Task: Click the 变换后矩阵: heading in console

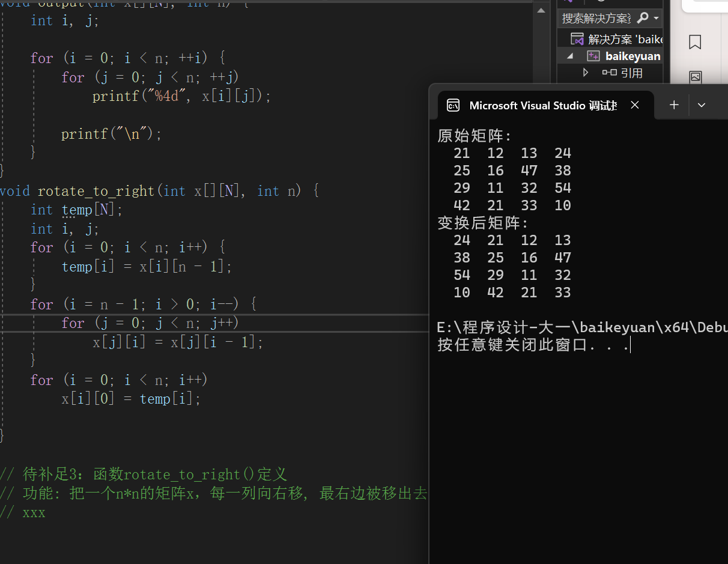Action: [483, 223]
